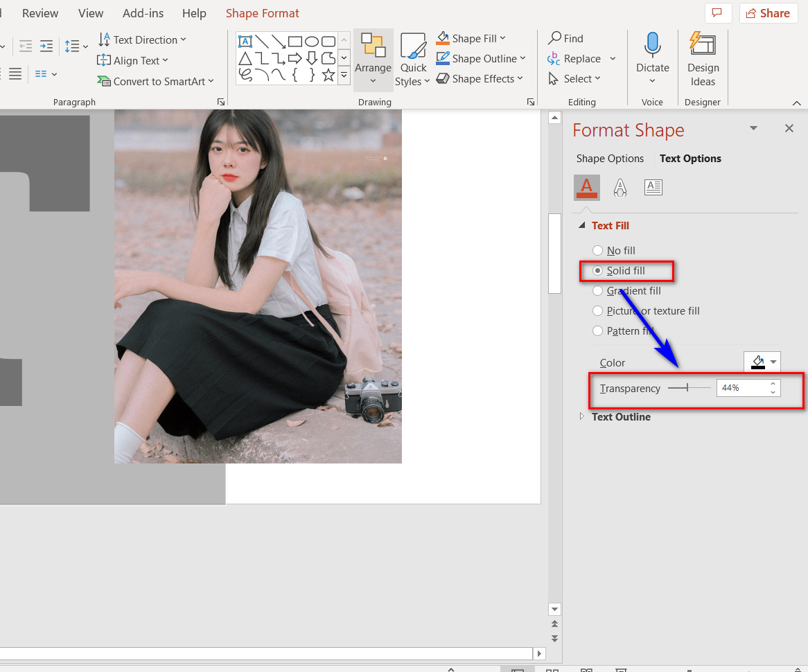Click Find in Editing group
The height and width of the screenshot is (672, 808).
tap(565, 38)
